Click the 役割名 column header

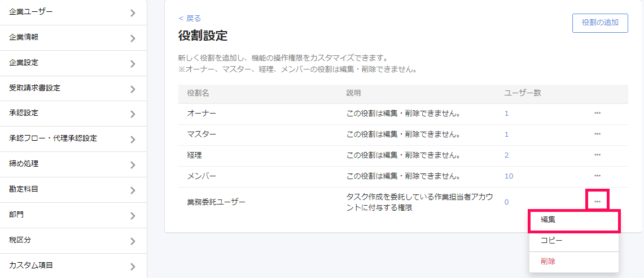pos(198,93)
